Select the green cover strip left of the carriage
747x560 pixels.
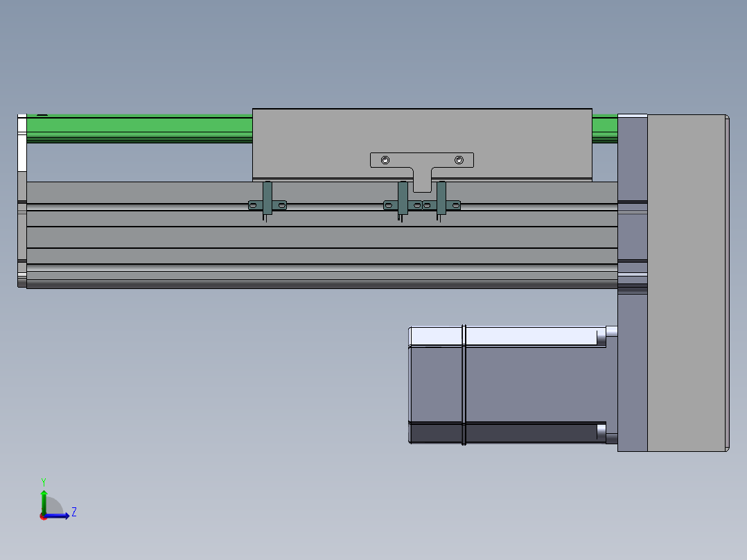pyautogui.click(x=139, y=129)
